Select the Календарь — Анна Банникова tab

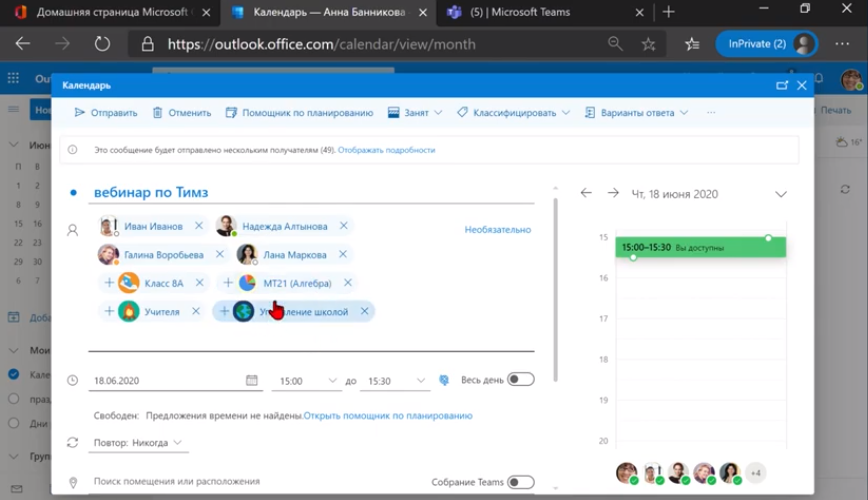click(329, 12)
